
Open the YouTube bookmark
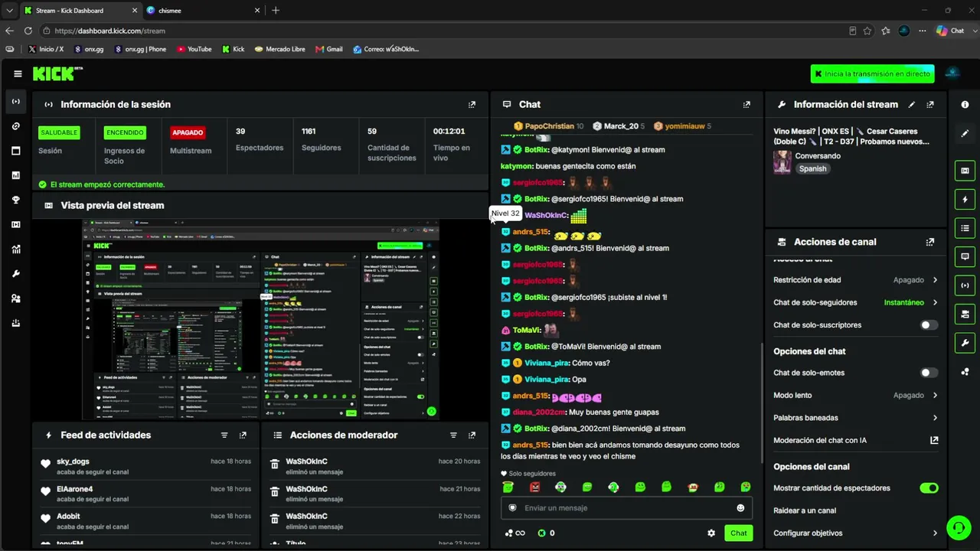[x=194, y=49]
